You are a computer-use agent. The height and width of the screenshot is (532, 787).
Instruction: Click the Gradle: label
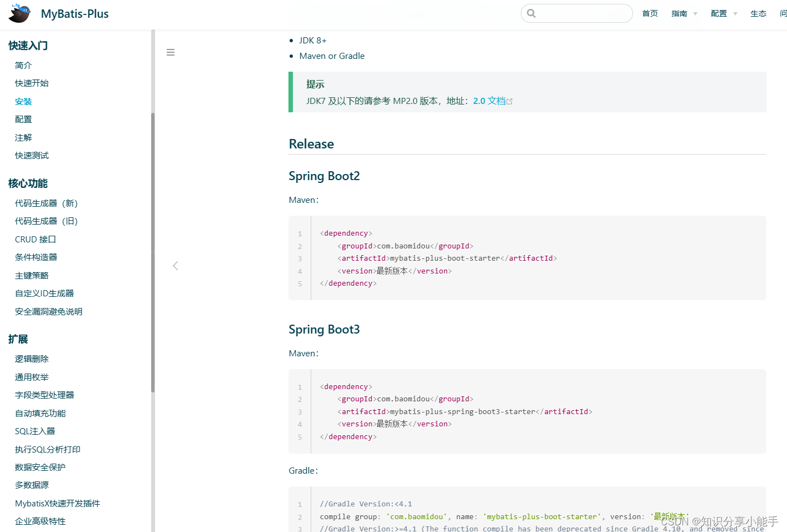(x=303, y=471)
